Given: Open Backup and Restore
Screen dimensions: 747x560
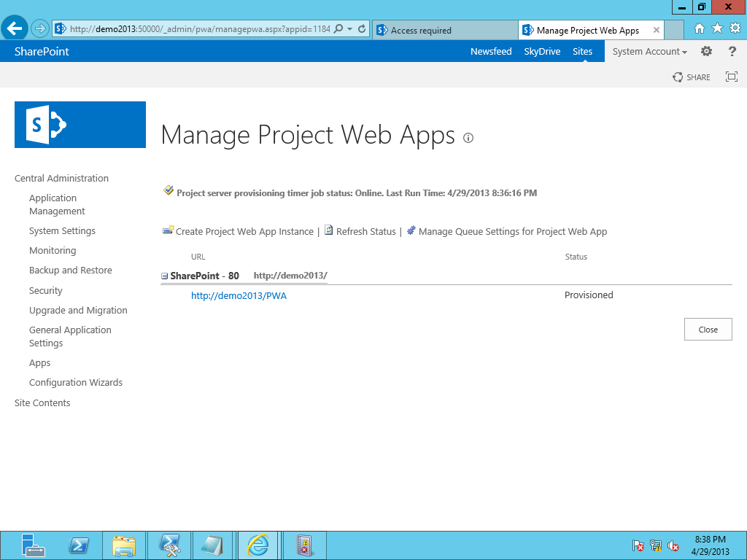Looking at the screenshot, I should (71, 270).
